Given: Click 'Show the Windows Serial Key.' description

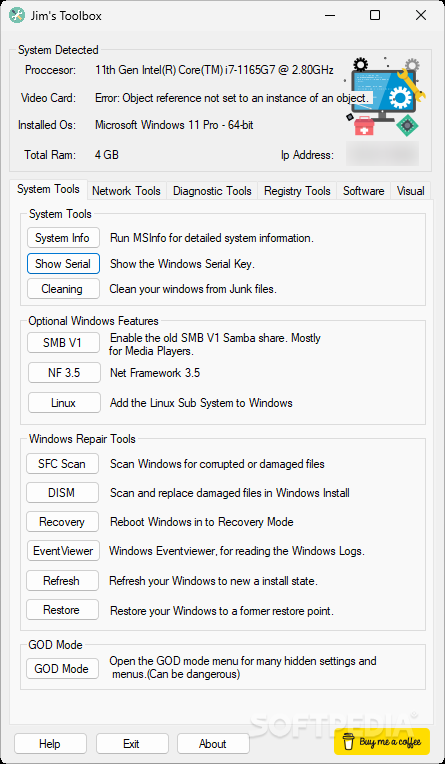Looking at the screenshot, I should 182,264.
